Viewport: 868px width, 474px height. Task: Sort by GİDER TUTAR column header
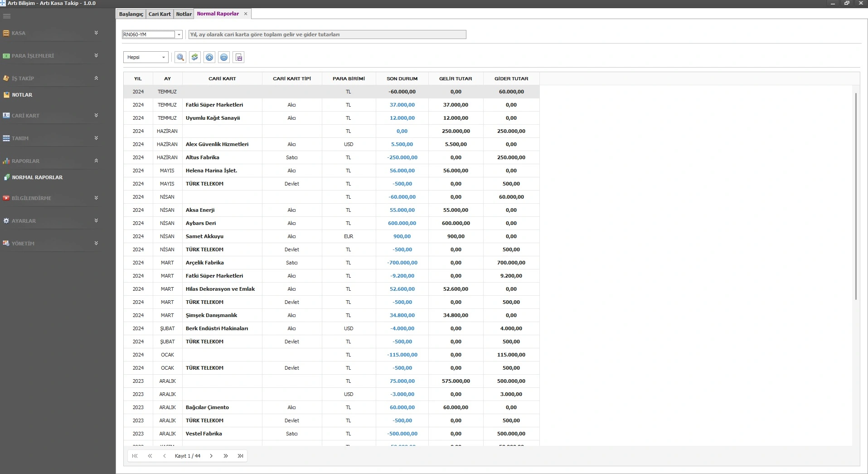[x=511, y=78]
